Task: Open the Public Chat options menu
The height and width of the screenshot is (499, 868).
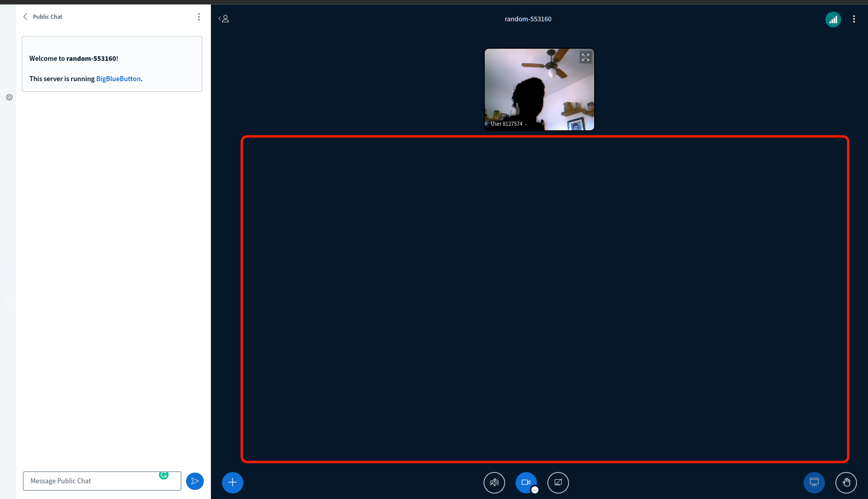Action: click(199, 16)
